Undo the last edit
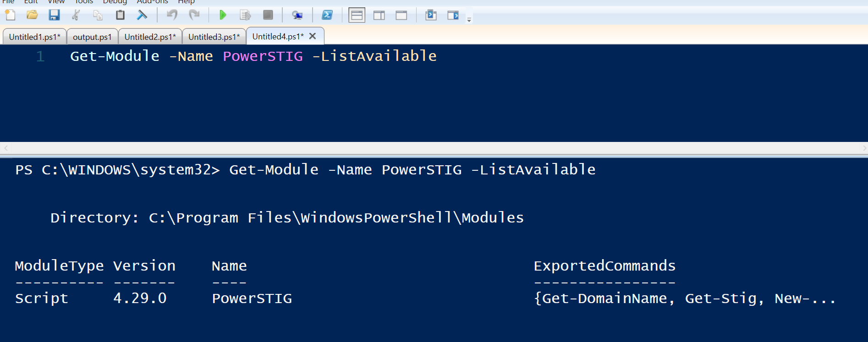This screenshot has height=342, width=868. [172, 15]
